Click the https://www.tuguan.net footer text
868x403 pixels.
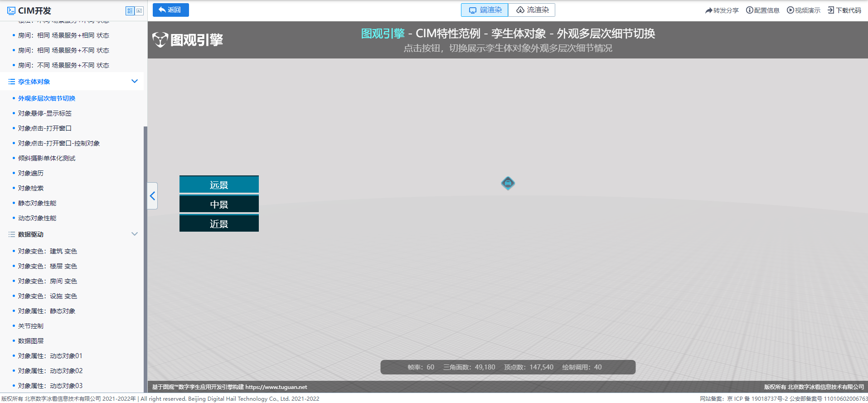[x=276, y=387]
